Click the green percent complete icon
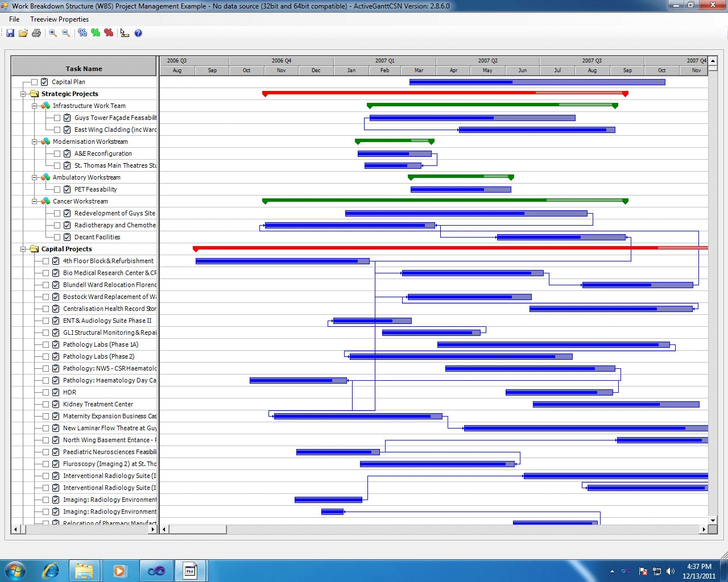Viewport: 728px width, 582px height. tap(95, 33)
